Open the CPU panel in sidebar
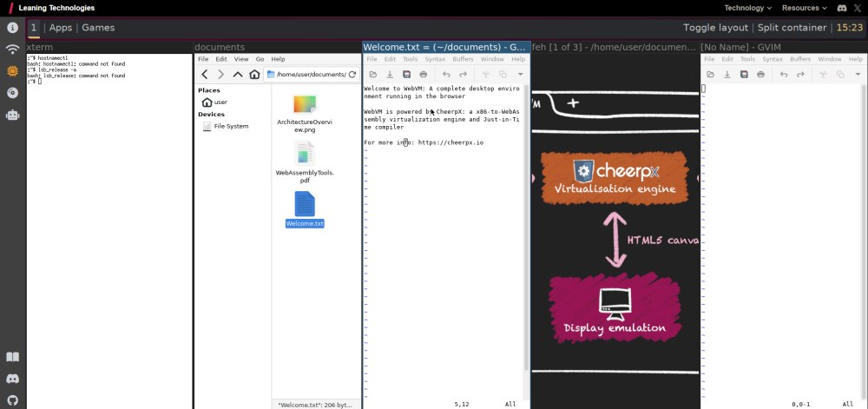The width and height of the screenshot is (868, 409). click(12, 71)
